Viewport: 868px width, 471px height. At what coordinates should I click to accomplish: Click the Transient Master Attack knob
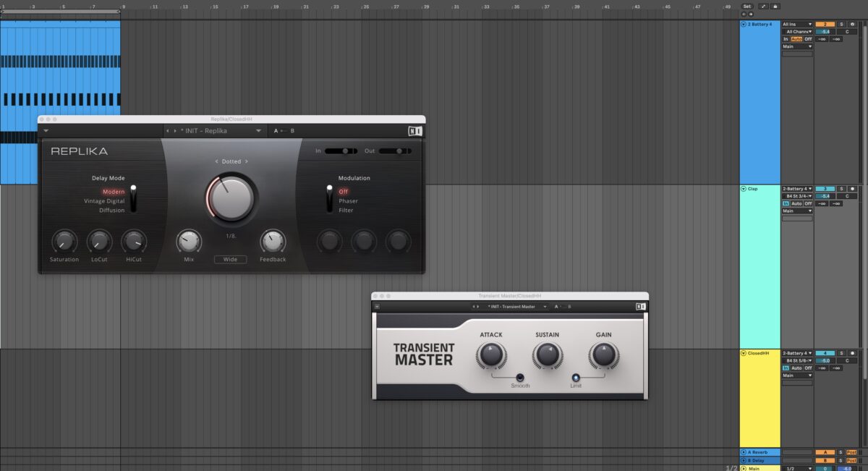491,355
